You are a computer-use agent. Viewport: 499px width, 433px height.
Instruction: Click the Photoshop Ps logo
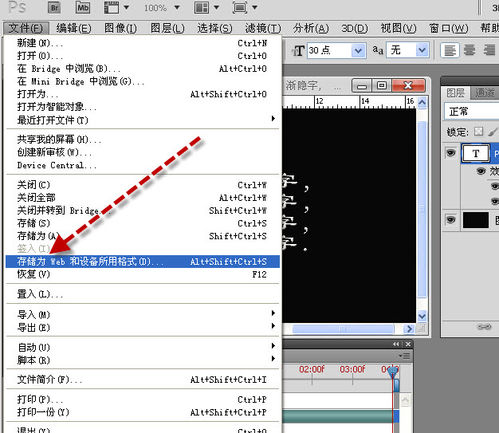tap(17, 7)
